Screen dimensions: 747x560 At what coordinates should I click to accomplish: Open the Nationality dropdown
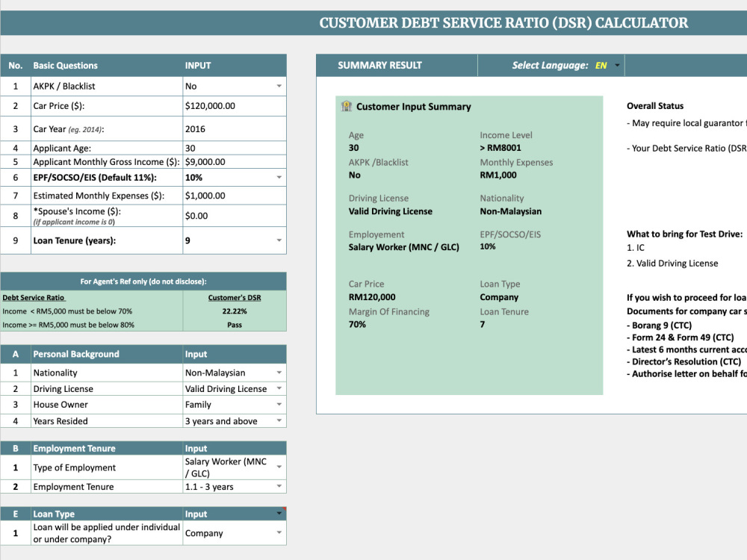coord(280,372)
